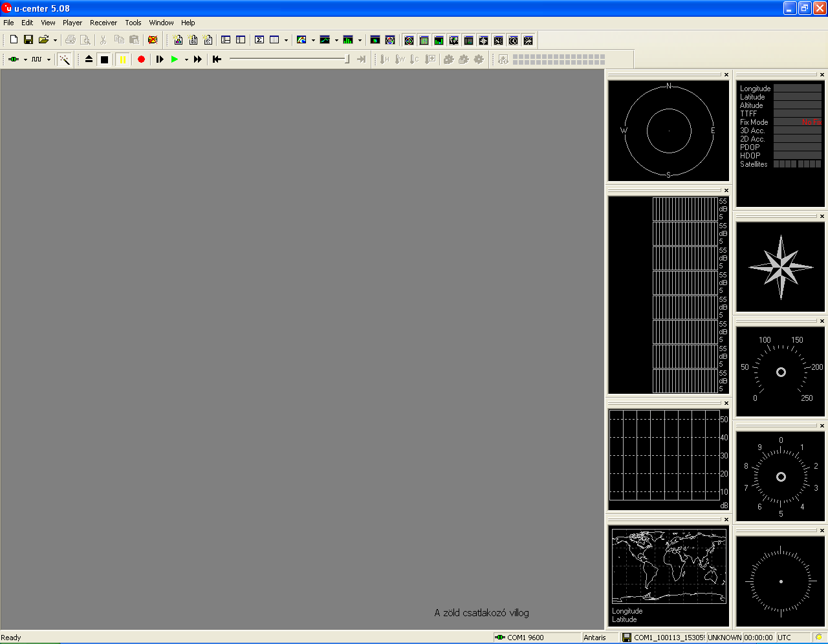Screen dimensions: 828x644
Task: Stop playback with the black square button
Action: point(104,59)
